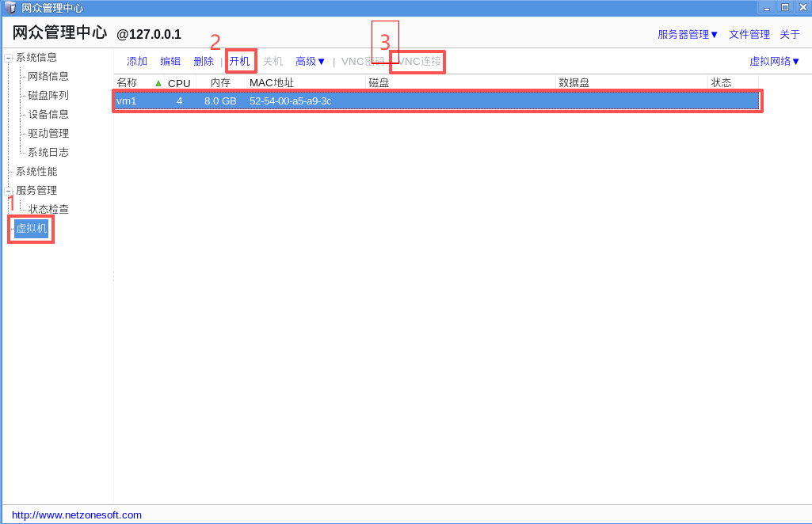The width and height of the screenshot is (812, 524).
Task: Minimize the 网众管理中心 window
Action: click(x=767, y=8)
